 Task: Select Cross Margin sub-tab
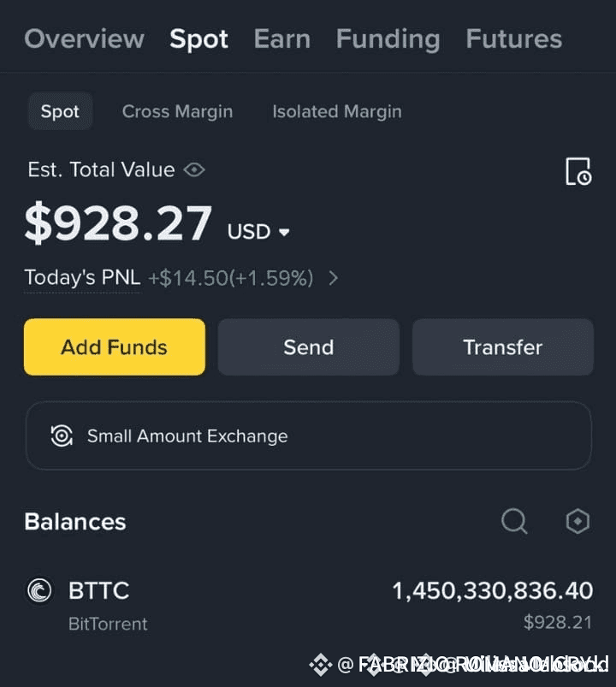[x=177, y=111]
